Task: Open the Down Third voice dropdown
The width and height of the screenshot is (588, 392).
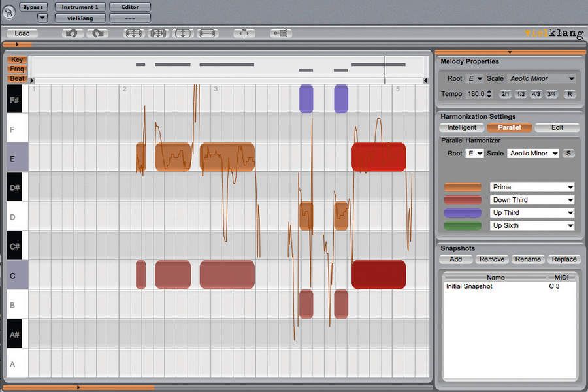Action: 532,200
